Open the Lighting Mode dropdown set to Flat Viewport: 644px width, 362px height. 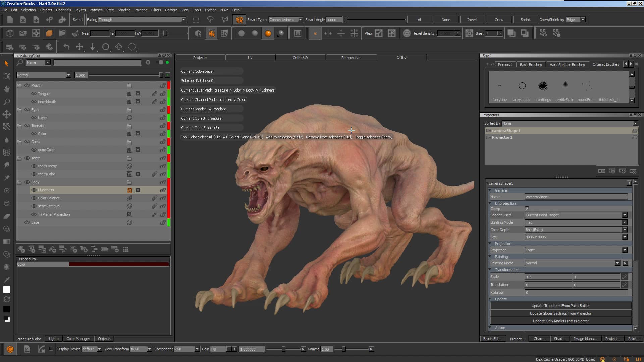pos(576,222)
